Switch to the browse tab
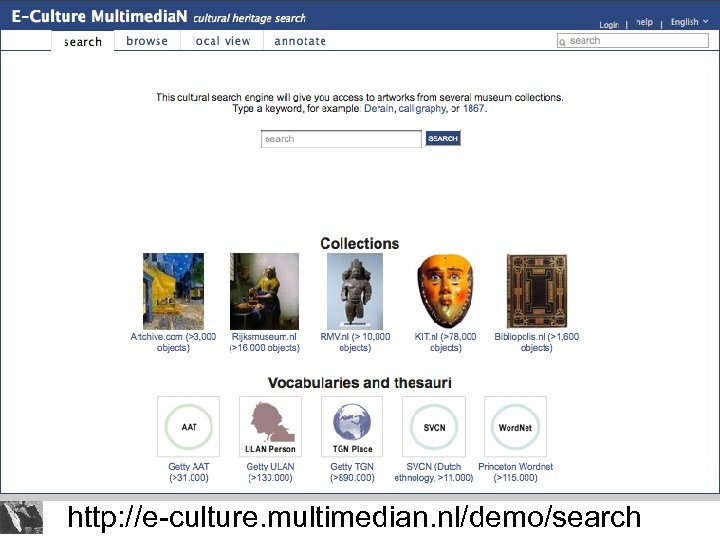This screenshot has width=720, height=540. [147, 41]
